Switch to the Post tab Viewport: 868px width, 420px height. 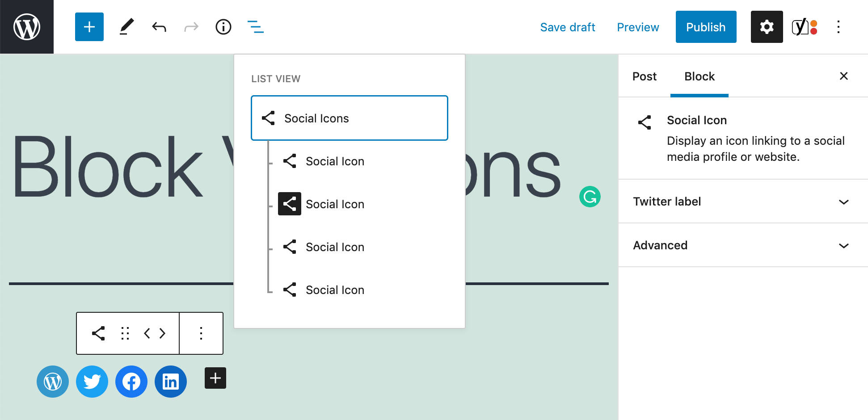click(x=644, y=76)
